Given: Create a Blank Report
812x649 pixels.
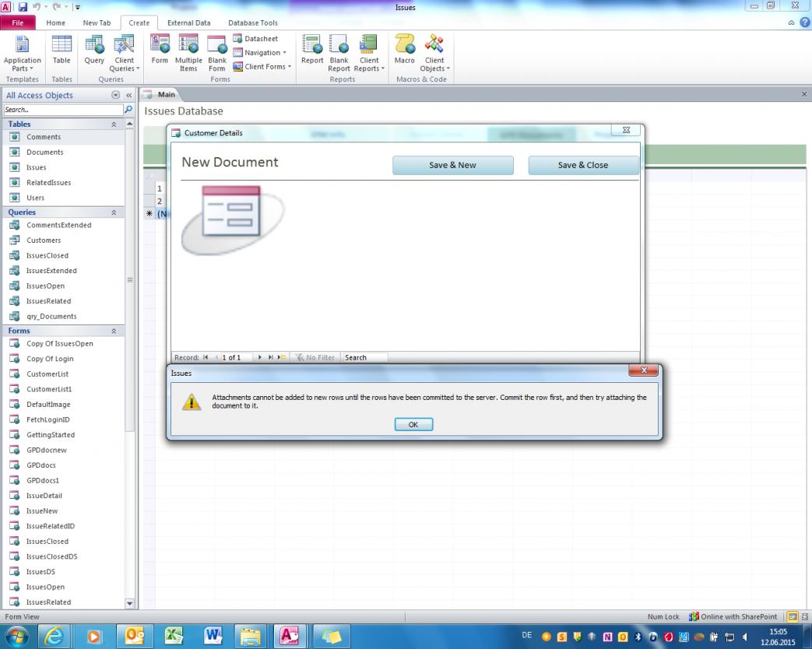Looking at the screenshot, I should tap(339, 54).
